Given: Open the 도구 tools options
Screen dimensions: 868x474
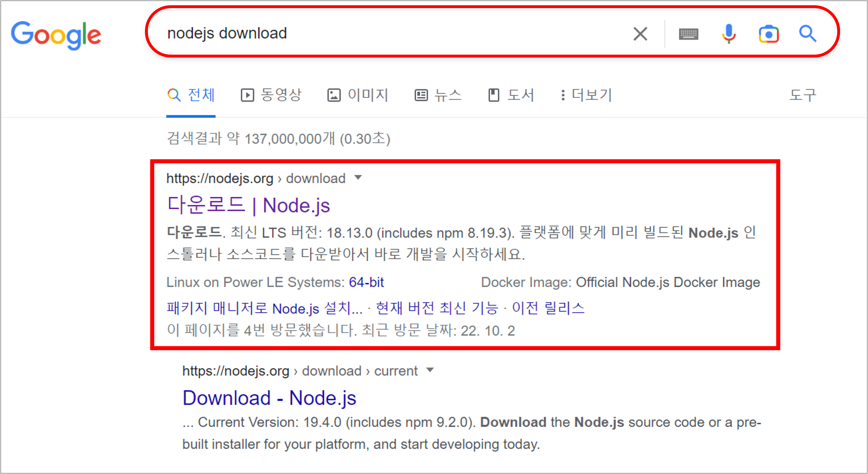Looking at the screenshot, I should point(803,95).
